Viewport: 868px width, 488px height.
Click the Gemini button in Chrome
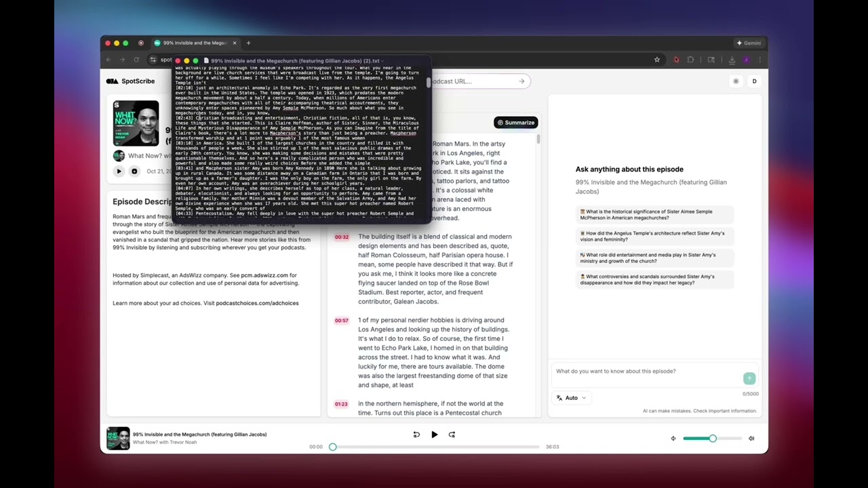coord(749,43)
